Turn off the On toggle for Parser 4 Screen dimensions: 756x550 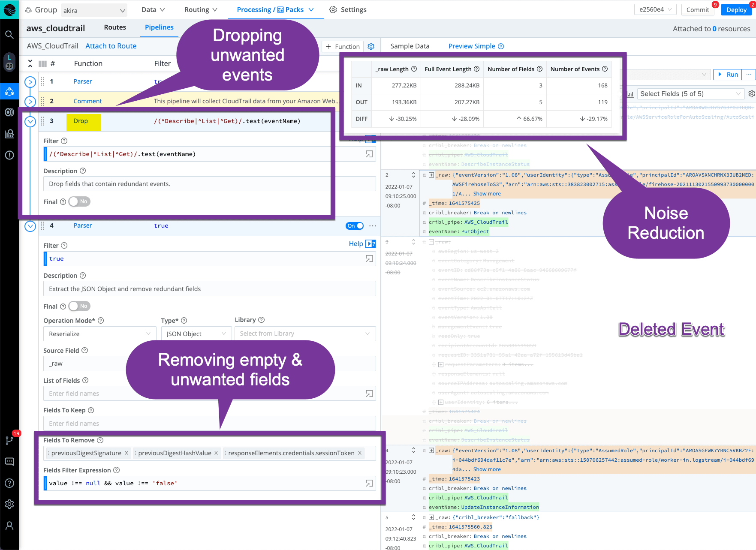pyautogui.click(x=355, y=226)
